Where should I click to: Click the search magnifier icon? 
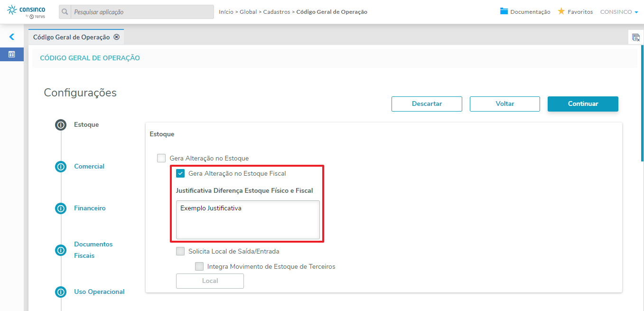click(65, 12)
